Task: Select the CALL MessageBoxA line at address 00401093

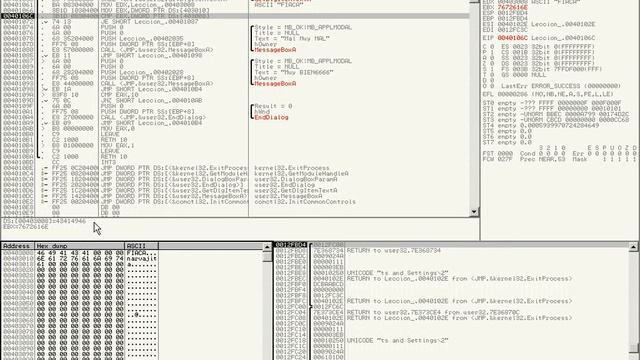Action: 157,84
